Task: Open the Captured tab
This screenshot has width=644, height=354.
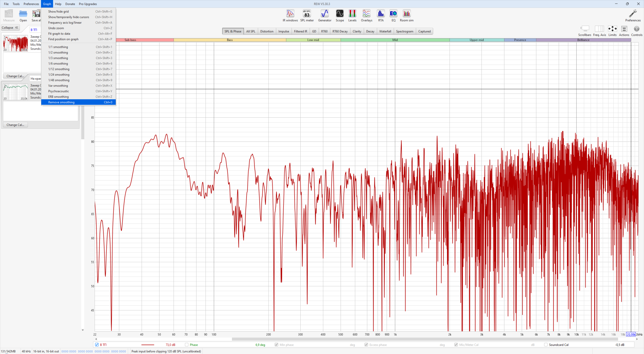Action: coord(424,31)
